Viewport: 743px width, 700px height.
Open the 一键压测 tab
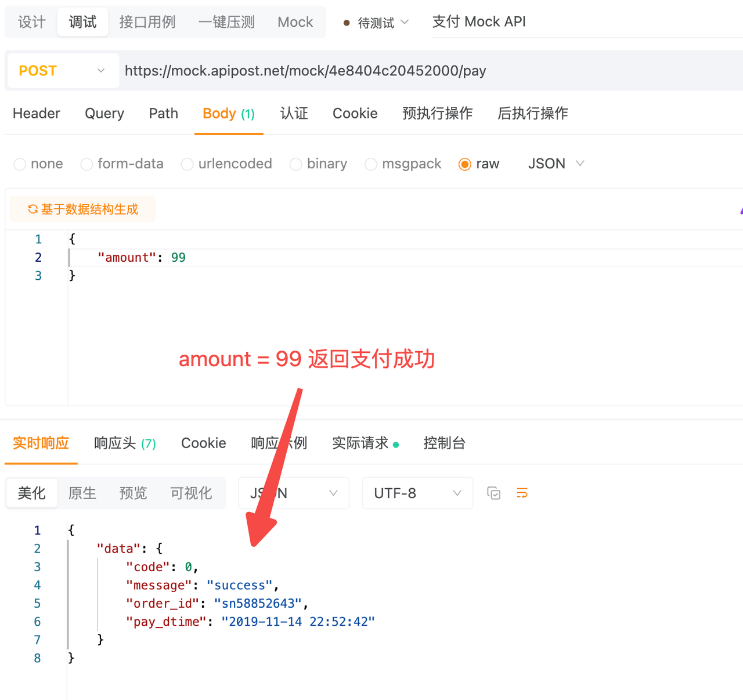(226, 22)
